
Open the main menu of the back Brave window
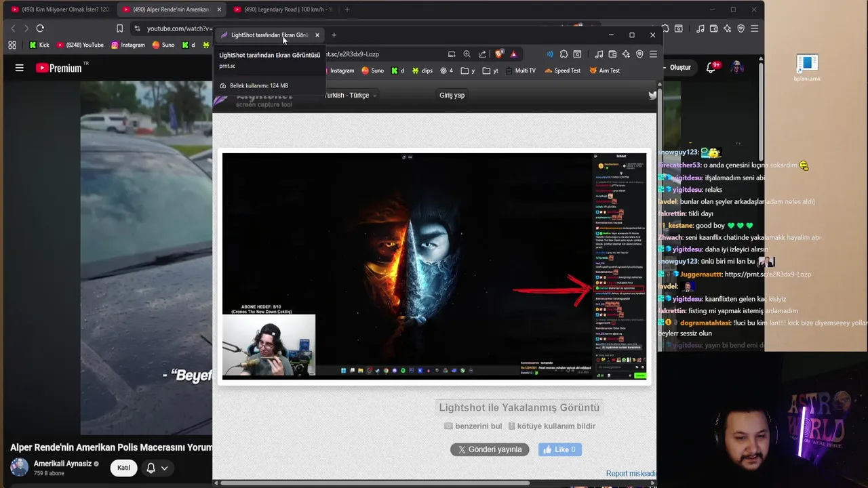click(754, 28)
